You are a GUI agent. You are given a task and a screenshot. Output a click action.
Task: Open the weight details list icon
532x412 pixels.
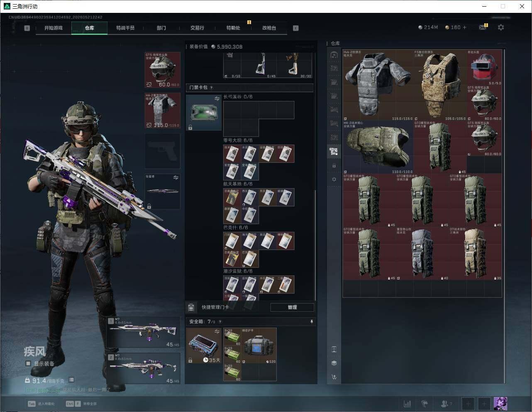coord(71,380)
